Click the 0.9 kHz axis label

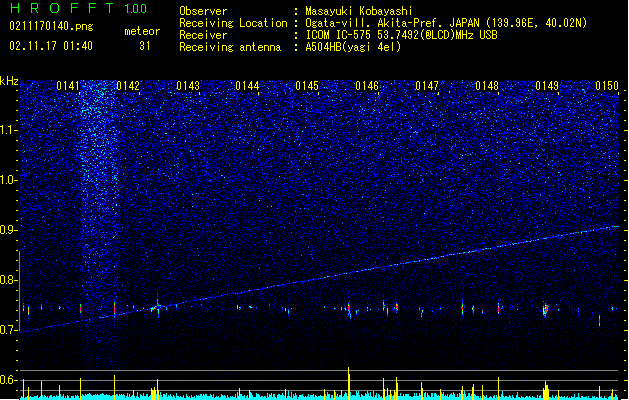[9, 230]
